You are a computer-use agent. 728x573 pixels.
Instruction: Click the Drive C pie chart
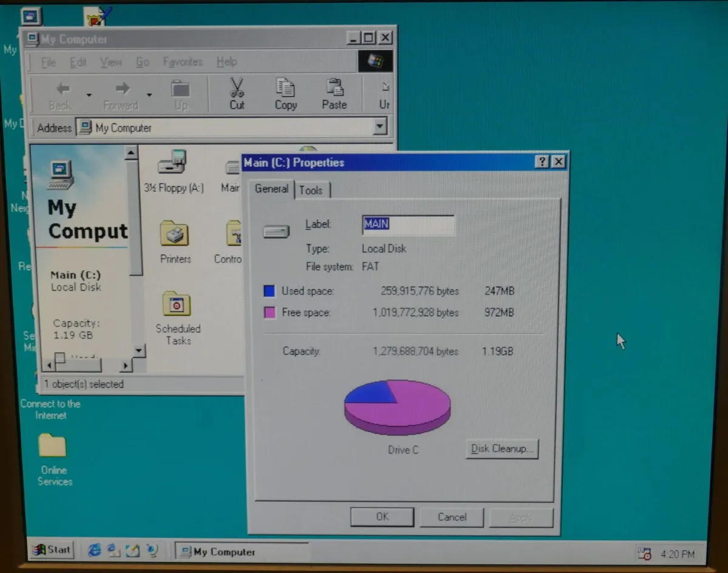[397, 407]
